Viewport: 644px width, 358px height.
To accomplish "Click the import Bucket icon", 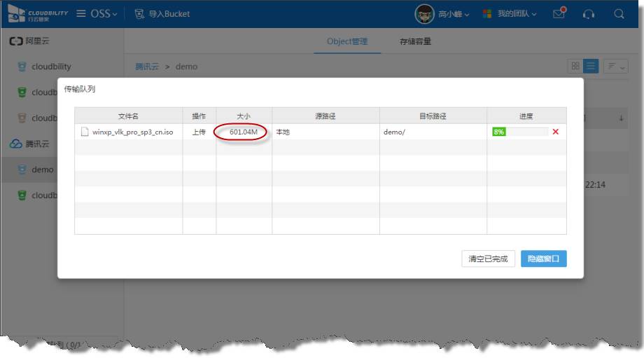I will [139, 14].
